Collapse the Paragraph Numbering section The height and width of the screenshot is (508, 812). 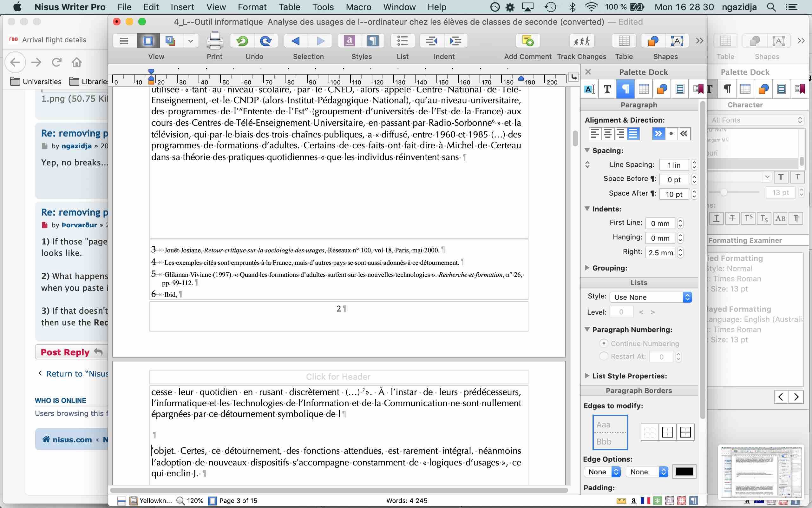pos(587,329)
